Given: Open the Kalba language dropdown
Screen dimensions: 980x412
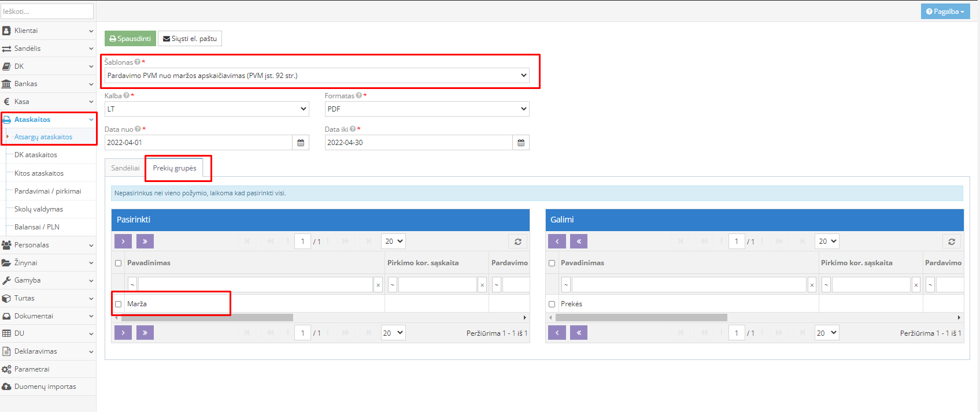Looking at the screenshot, I should [x=206, y=109].
